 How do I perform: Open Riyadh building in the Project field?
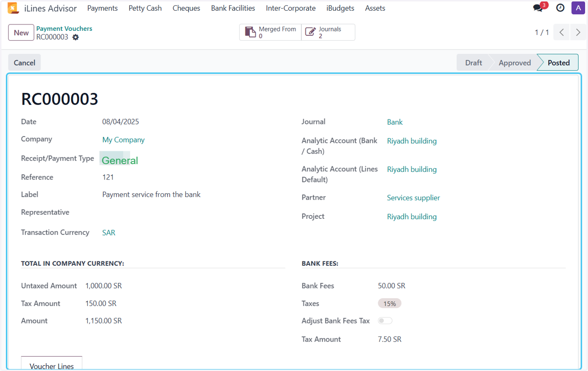[412, 217]
